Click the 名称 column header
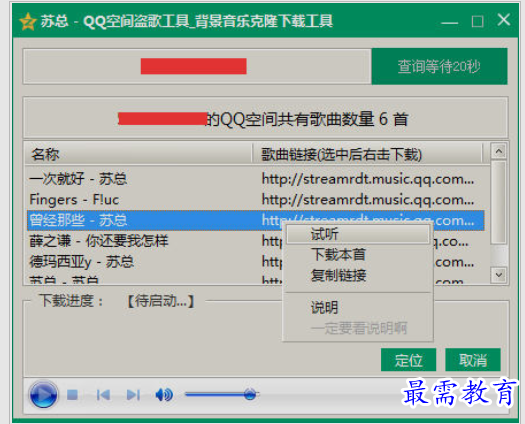Image resolution: width=525 pixels, height=424 pixels. coord(138,154)
